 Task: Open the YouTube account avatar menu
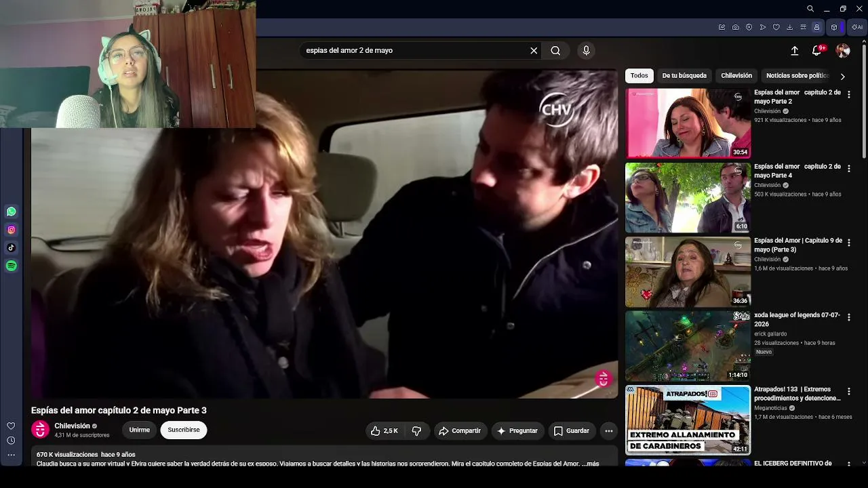pyautogui.click(x=843, y=50)
